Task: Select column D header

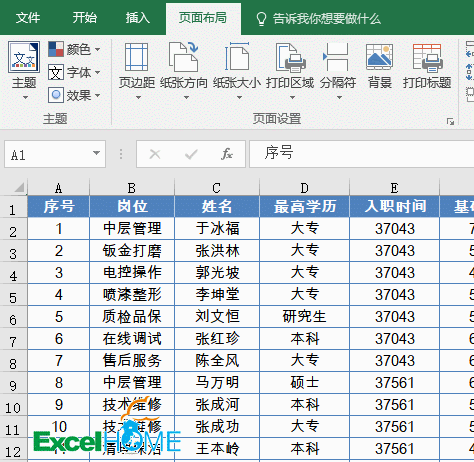Action: [304, 188]
